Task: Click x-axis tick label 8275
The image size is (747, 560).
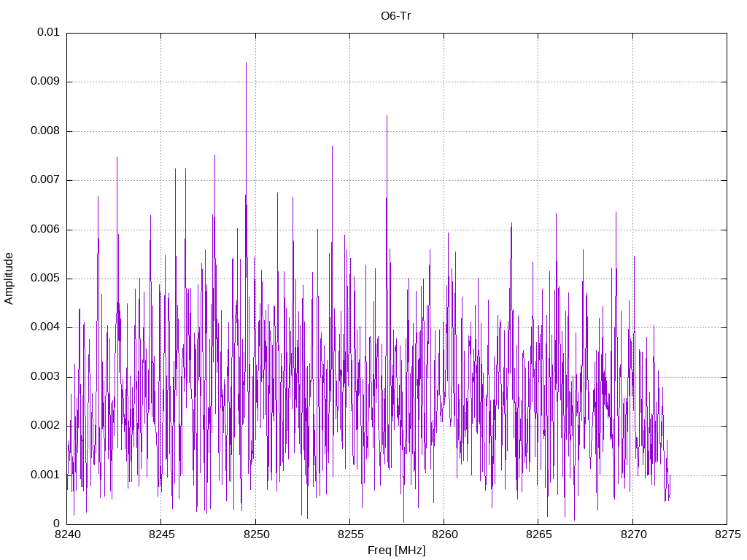Action: 727,534
